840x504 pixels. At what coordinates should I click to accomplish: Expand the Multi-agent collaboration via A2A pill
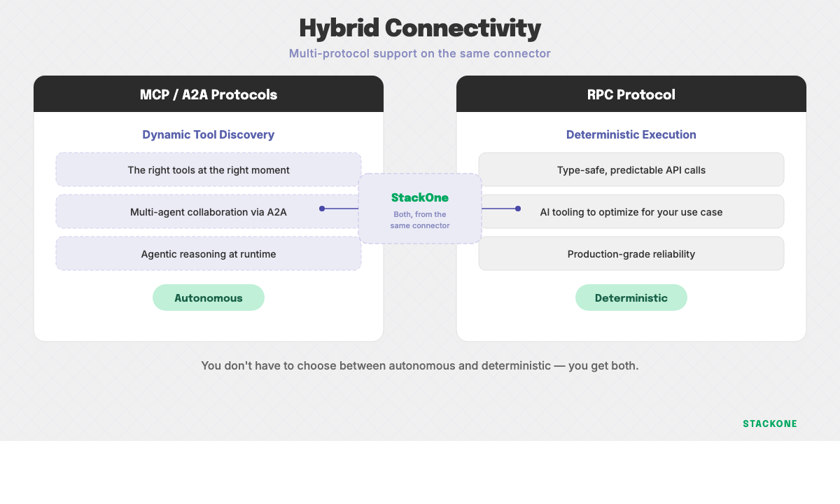209,211
